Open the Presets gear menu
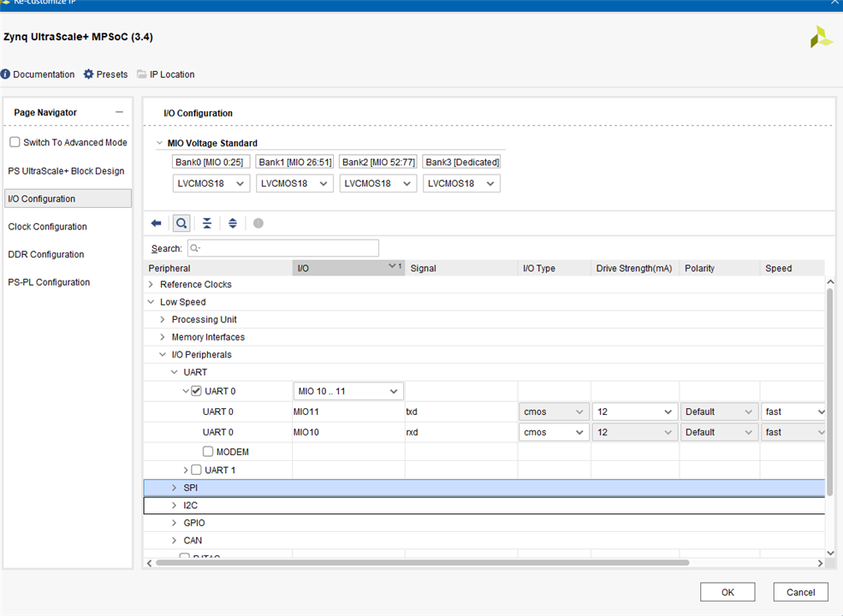The image size is (843, 616). [89, 74]
